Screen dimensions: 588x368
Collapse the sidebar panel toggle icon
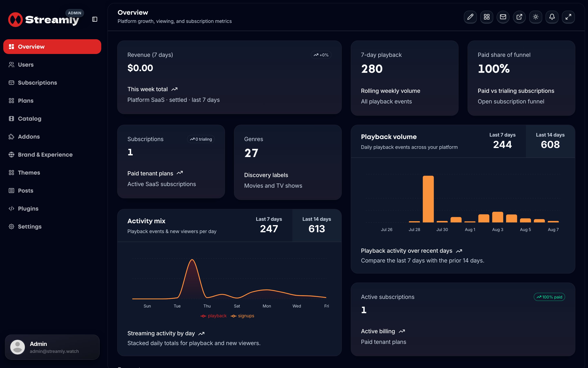click(x=95, y=19)
